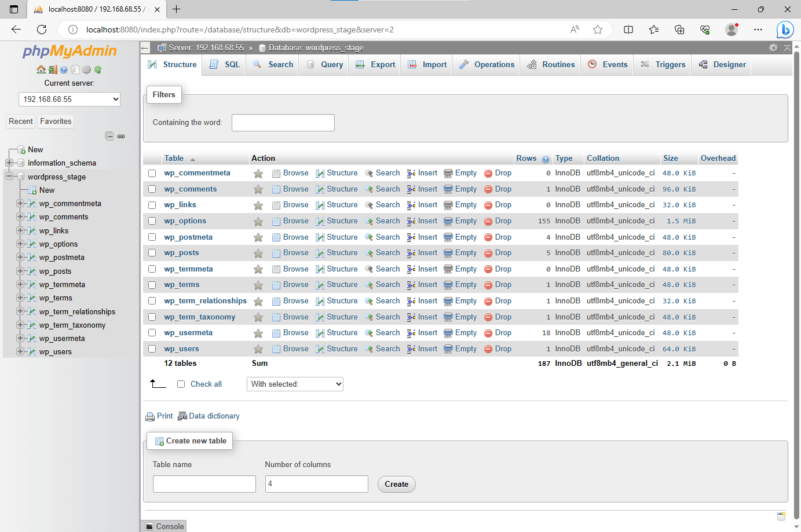
Task: Click the favorite star for wp_posts
Action: [x=258, y=254]
